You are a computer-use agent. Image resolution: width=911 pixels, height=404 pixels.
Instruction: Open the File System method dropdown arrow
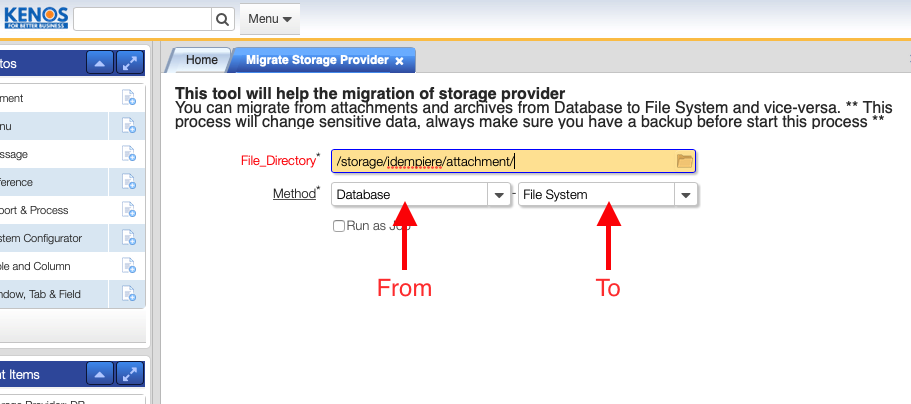(685, 195)
